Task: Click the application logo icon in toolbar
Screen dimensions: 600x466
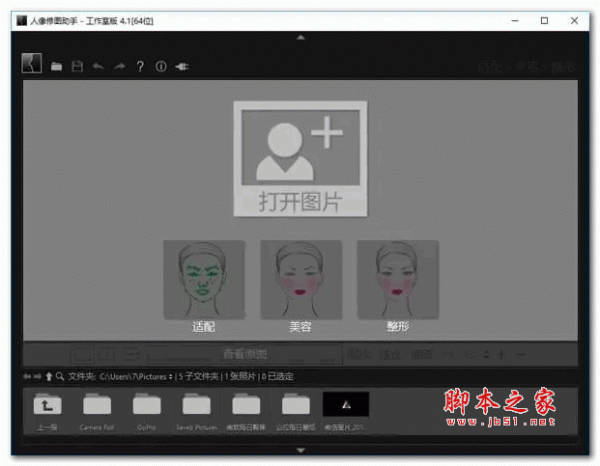Action: [30, 64]
